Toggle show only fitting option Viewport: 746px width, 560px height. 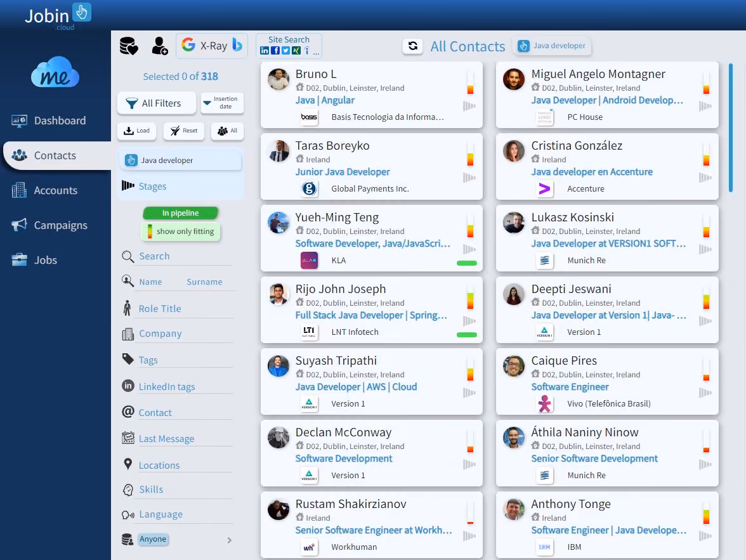[x=180, y=231]
